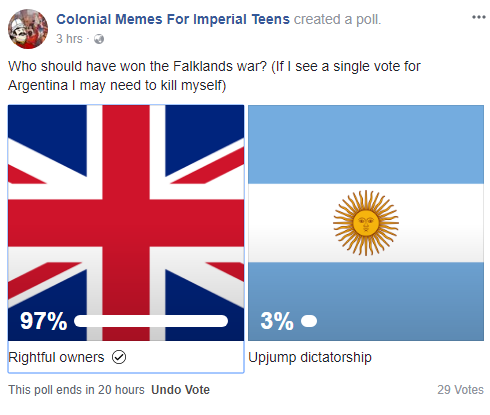
Task: Select the Upjump dictatorship option label
Action: point(310,358)
